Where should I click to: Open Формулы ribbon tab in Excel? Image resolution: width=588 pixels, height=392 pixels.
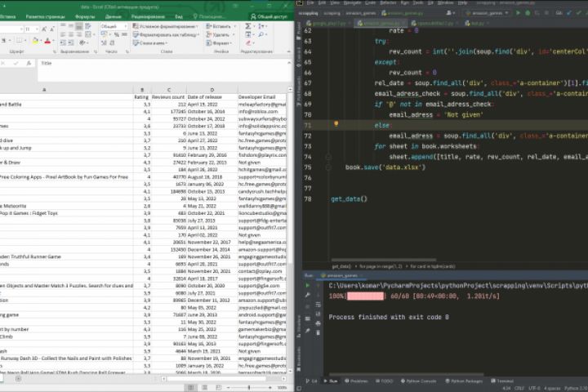(x=85, y=16)
